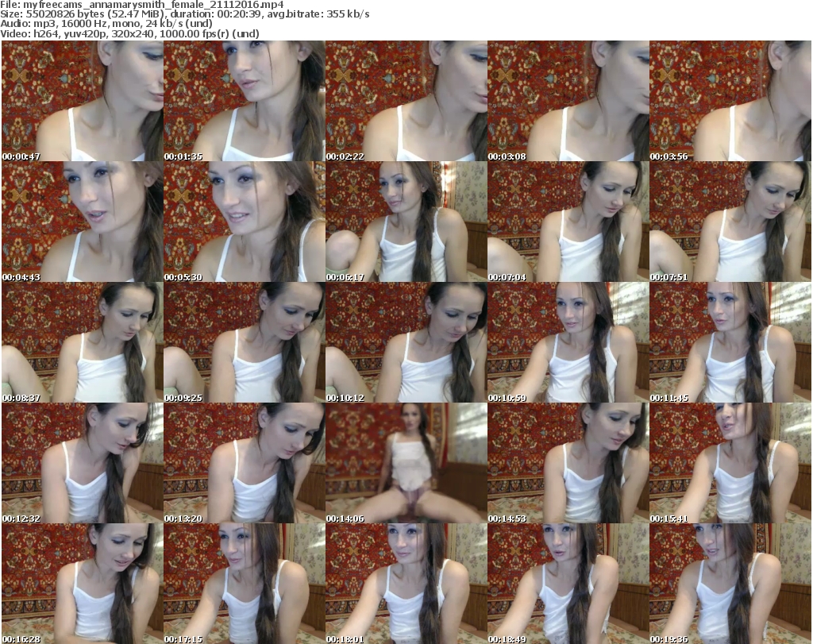Choose the 00:10:59 preview frame
813x644 pixels.
tap(568, 343)
